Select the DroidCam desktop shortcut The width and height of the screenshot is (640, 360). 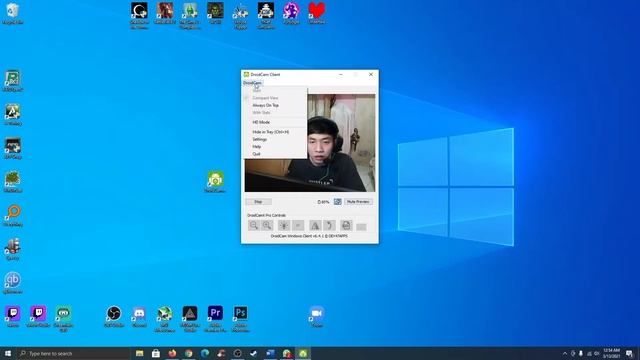(x=215, y=182)
